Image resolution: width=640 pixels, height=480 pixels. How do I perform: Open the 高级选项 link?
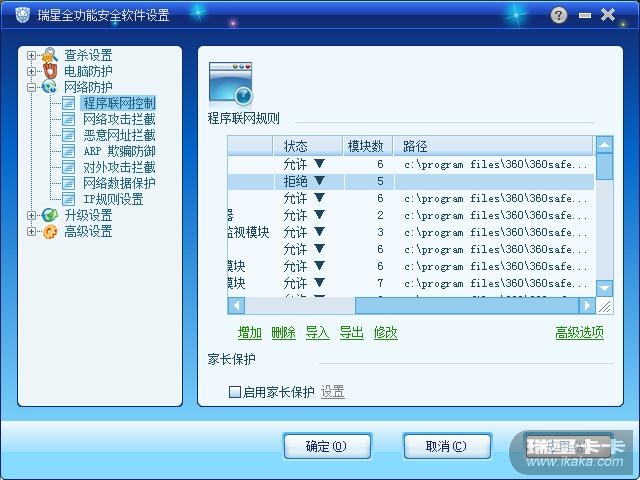point(579,333)
